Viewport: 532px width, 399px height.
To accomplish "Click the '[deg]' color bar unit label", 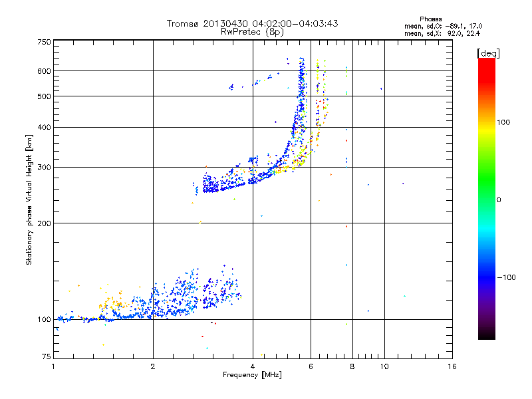I will point(488,53).
